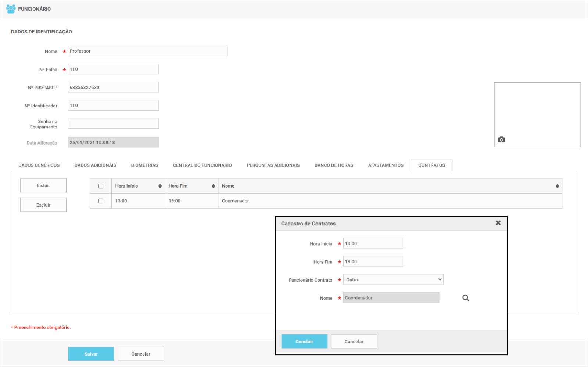Screen dimensions: 588x367
Task: Sort table by Nome column arrows
Action: pos(557,186)
